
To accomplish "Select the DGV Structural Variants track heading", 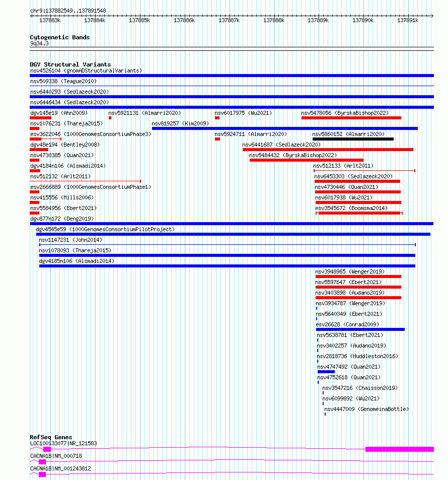I will click(70, 64).
